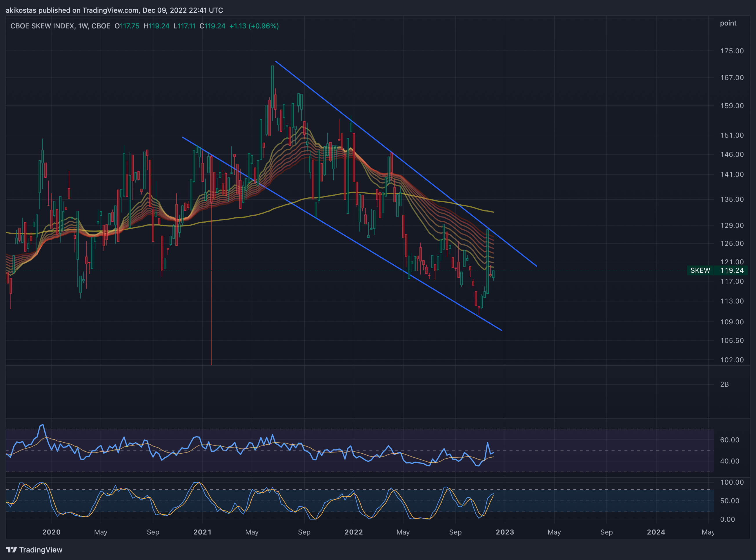The width and height of the screenshot is (756, 560).
Task: Click the low value L117.11
Action: tap(184, 26)
